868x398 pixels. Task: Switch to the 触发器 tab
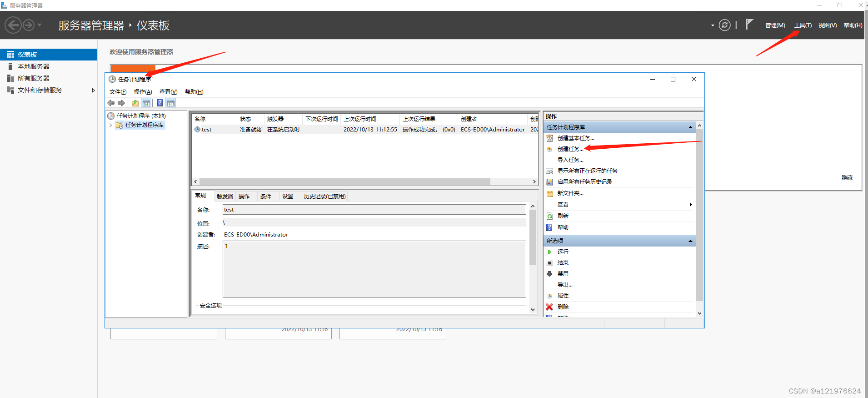[224, 196]
